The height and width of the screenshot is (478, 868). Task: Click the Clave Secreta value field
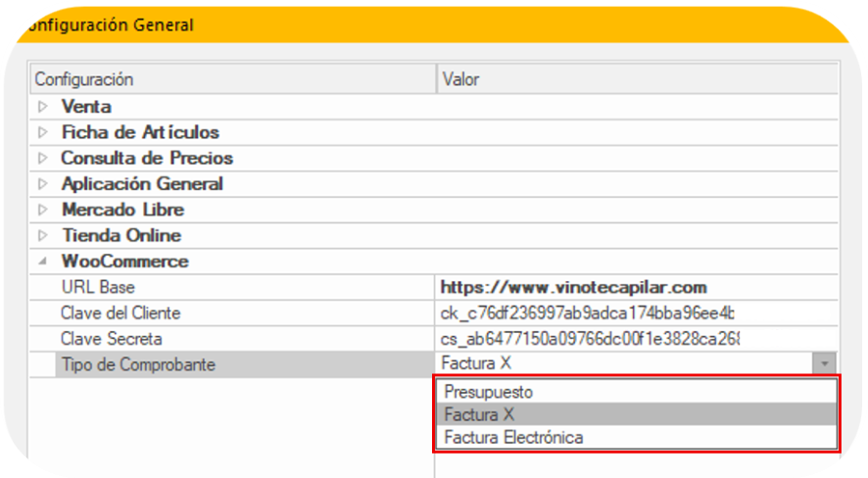click(637, 339)
